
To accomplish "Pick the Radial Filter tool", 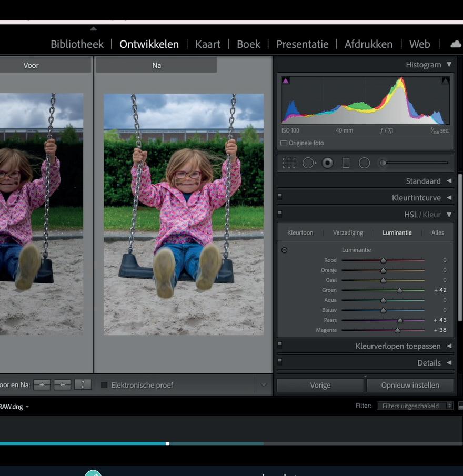I will (x=364, y=163).
